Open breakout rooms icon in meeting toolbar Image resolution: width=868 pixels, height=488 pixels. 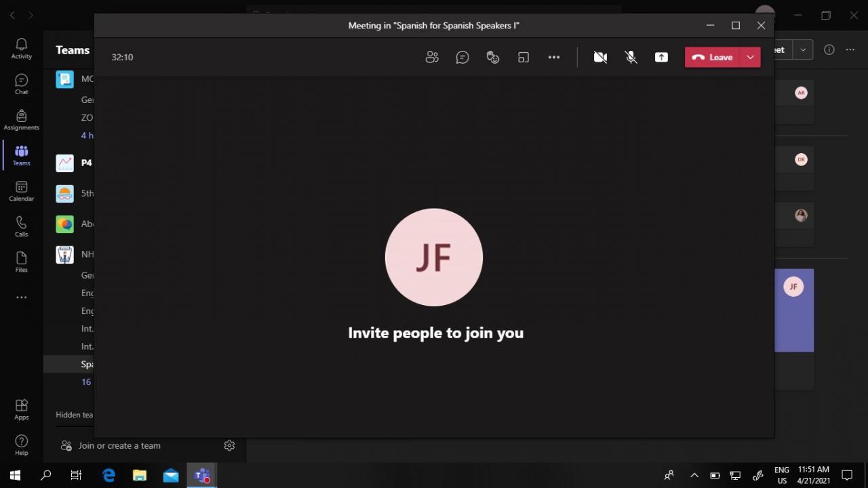coord(524,58)
